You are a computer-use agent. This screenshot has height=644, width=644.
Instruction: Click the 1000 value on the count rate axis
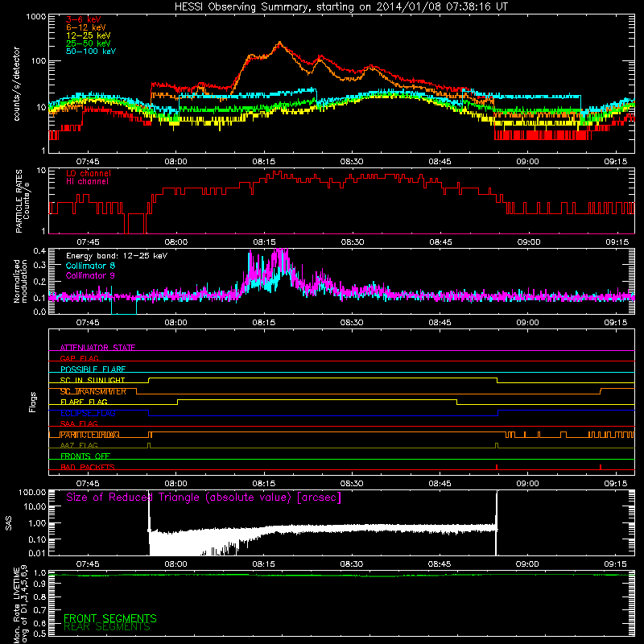click(x=36, y=17)
